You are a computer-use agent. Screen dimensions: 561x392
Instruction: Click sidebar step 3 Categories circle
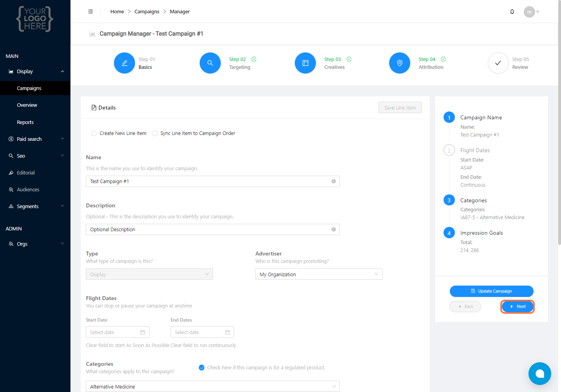point(449,200)
